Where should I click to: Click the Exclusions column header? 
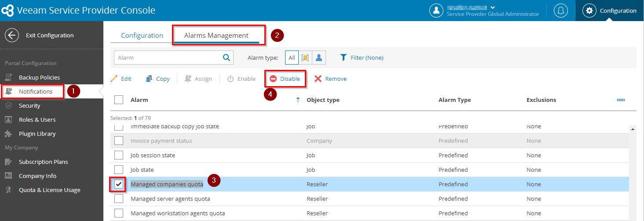[x=541, y=100]
